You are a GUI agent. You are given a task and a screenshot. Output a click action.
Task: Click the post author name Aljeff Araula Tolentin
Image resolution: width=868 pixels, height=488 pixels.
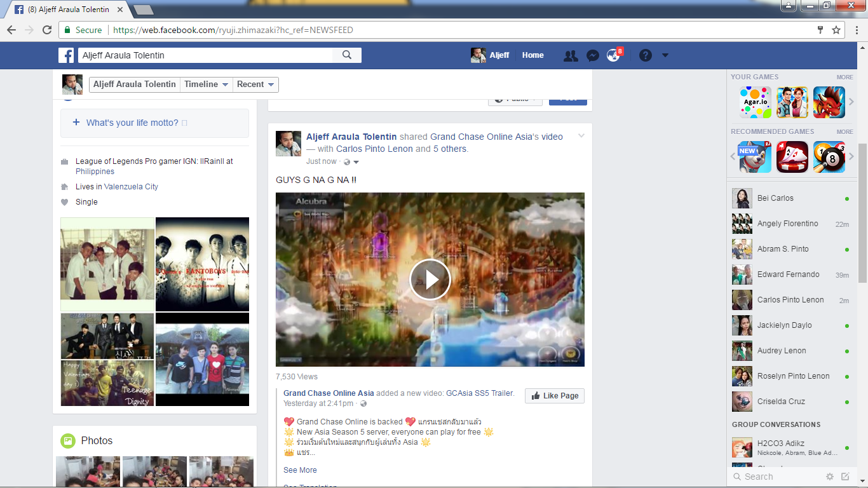pyautogui.click(x=351, y=137)
